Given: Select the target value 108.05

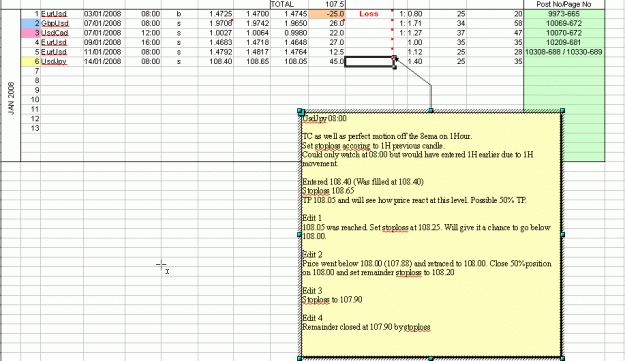Looking at the screenshot, I should [289, 62].
